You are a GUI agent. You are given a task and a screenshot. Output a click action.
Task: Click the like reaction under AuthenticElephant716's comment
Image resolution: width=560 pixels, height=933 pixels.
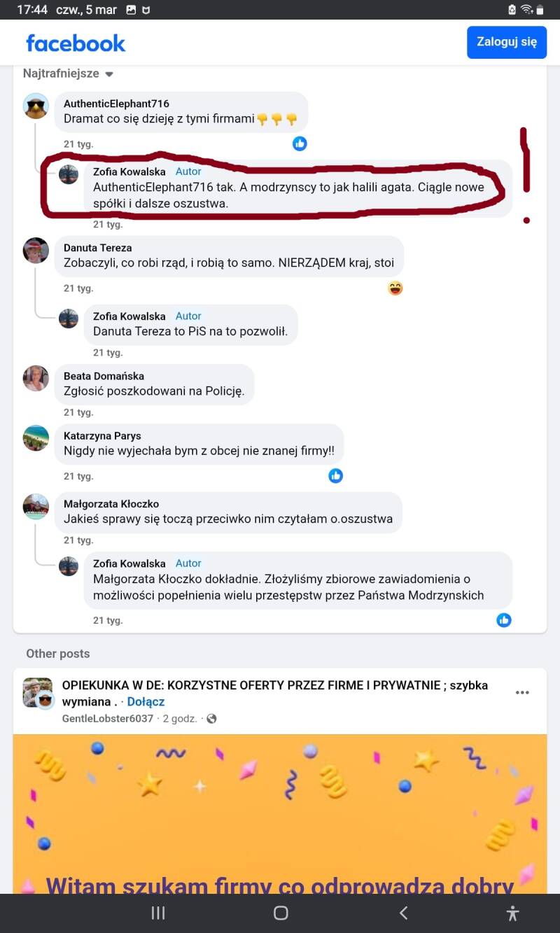300,143
